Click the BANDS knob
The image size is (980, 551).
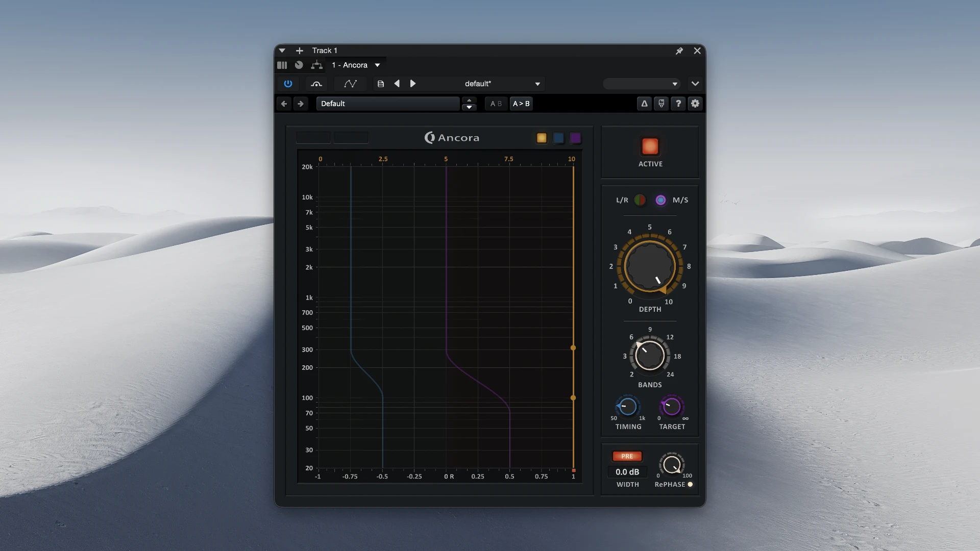[650, 356]
